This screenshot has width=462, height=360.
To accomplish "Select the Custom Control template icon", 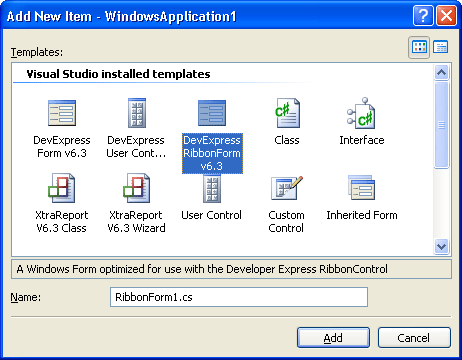I will pyautogui.click(x=287, y=188).
